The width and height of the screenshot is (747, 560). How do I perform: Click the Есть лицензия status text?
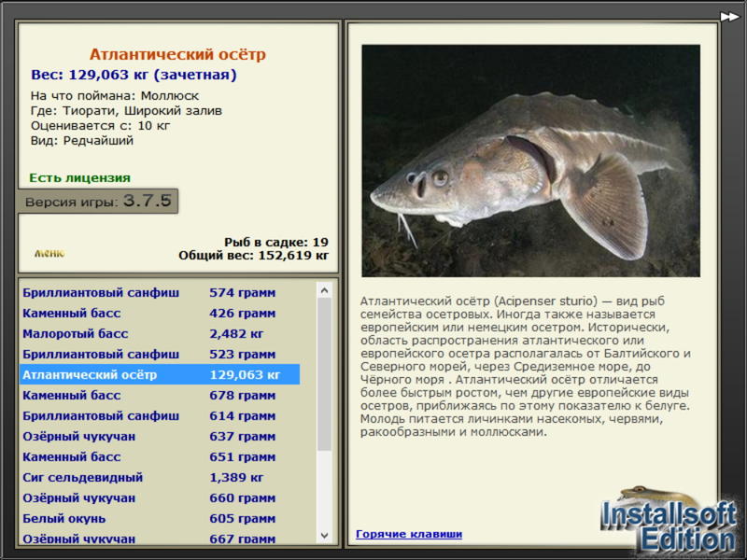pos(80,178)
